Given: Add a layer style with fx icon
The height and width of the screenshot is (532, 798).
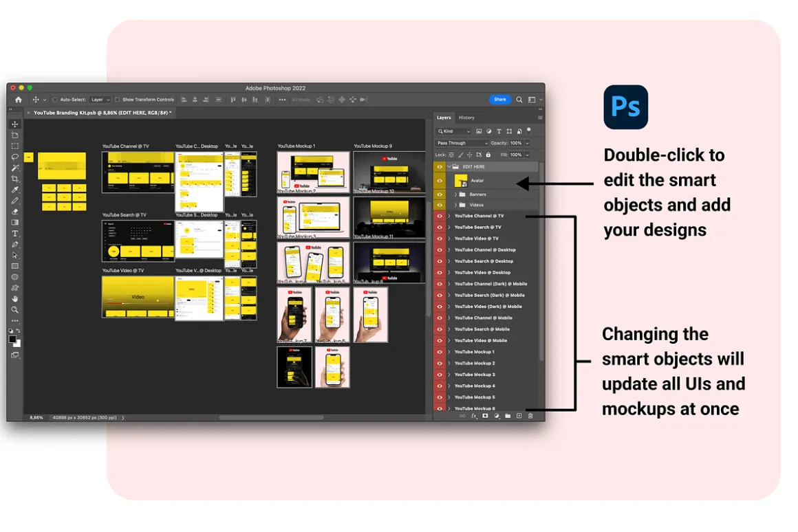Looking at the screenshot, I should [x=474, y=416].
